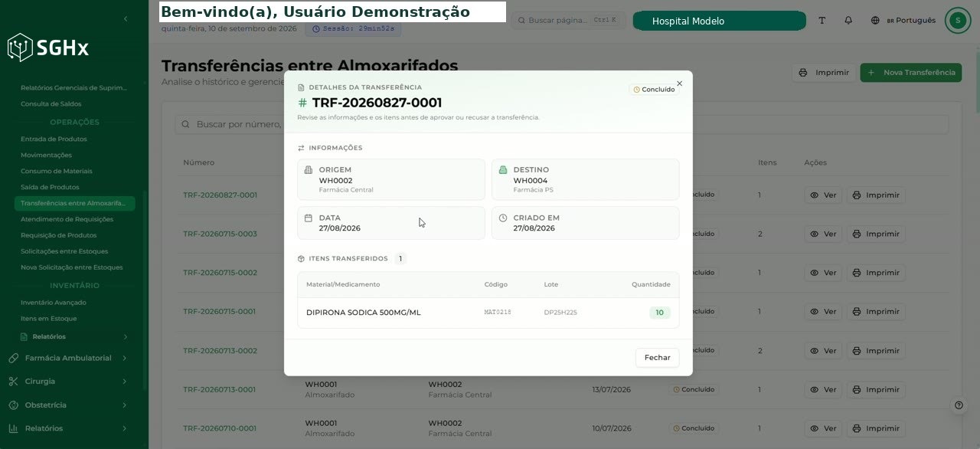The image size is (980, 449).
Task: Open transfer link TRF-20260710-0001
Action: (220, 429)
